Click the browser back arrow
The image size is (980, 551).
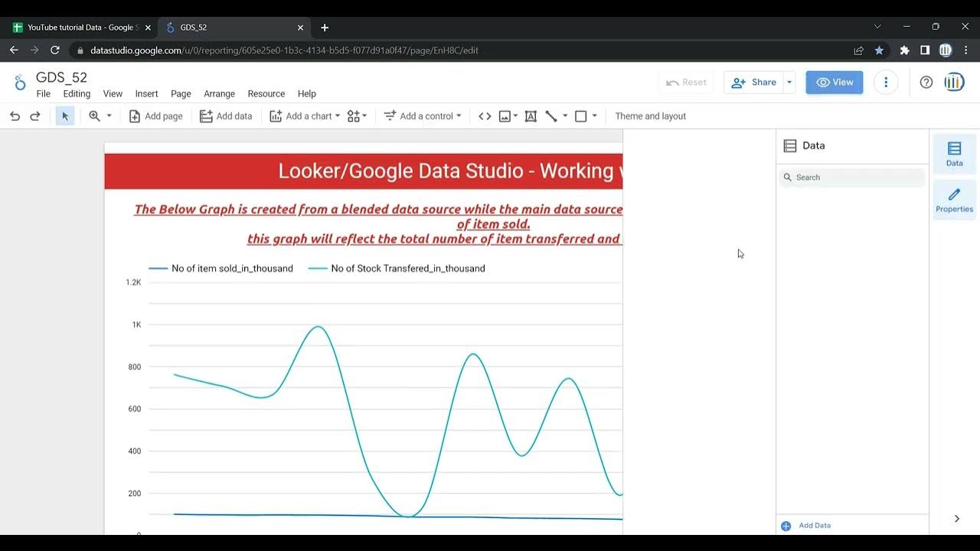coord(14,51)
